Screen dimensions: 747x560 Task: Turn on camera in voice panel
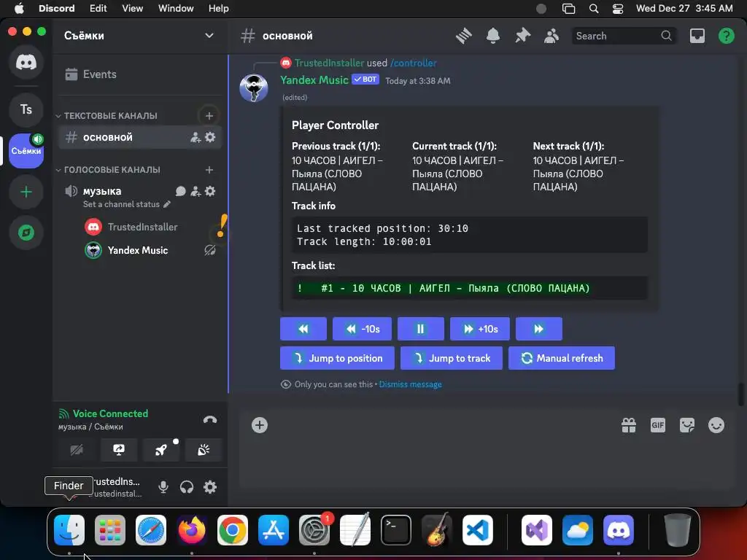tap(77, 450)
